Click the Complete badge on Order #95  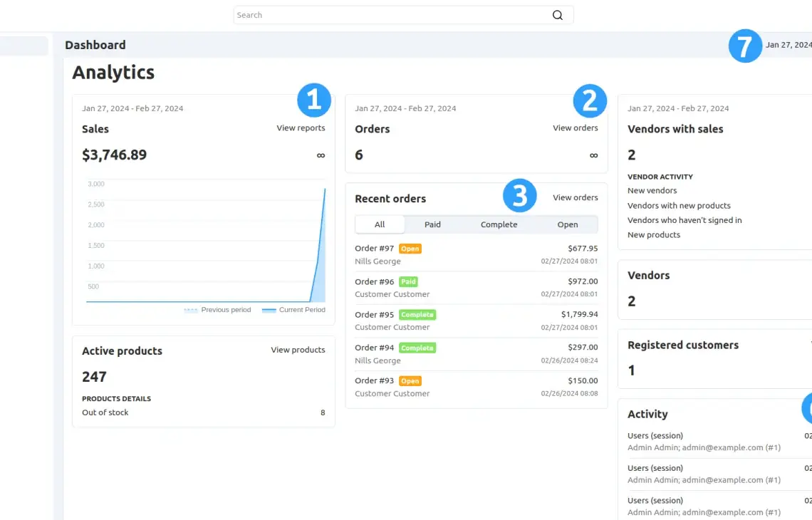(x=417, y=315)
